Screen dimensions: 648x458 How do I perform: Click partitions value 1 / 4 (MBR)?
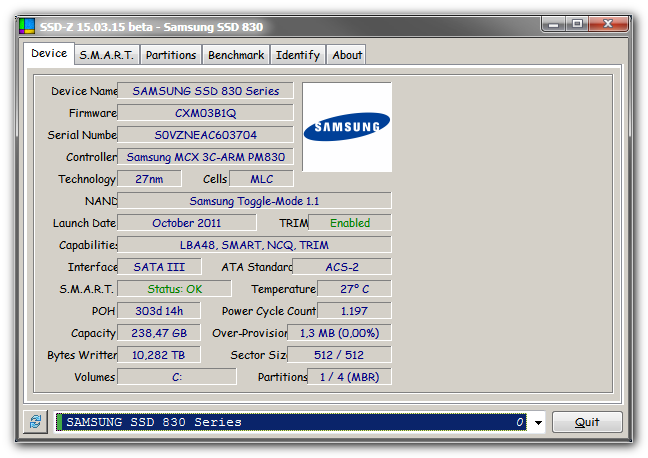(x=350, y=377)
